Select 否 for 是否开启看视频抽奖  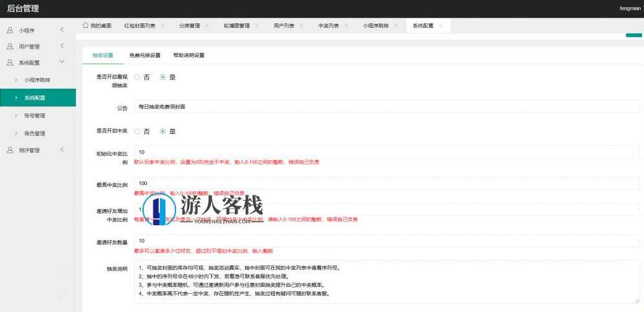click(137, 77)
